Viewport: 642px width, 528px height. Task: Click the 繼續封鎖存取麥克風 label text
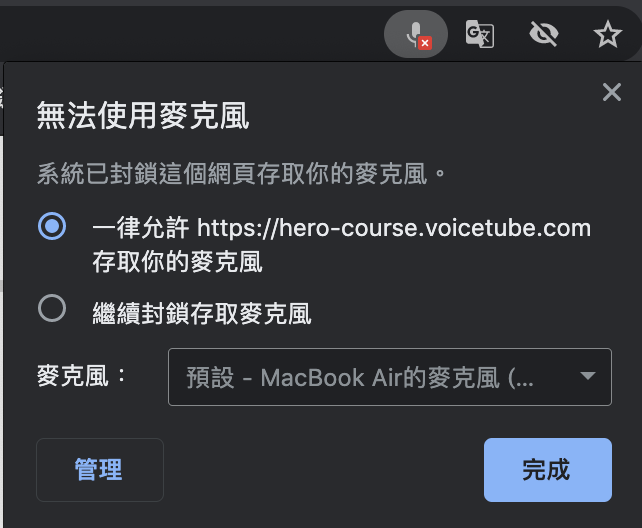pos(202,314)
